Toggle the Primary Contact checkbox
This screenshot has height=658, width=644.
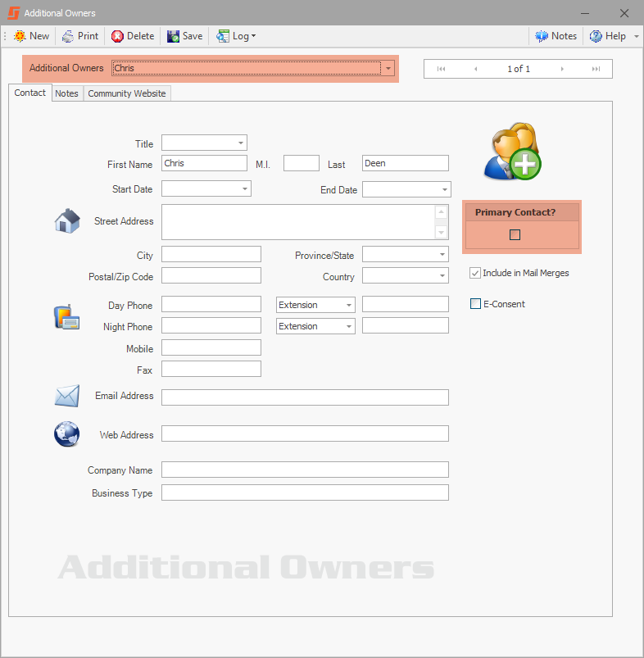515,234
